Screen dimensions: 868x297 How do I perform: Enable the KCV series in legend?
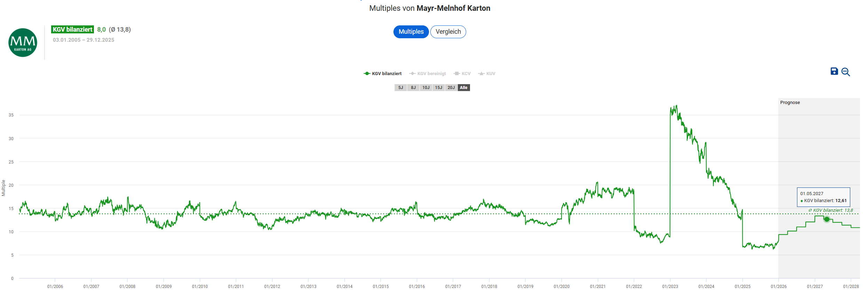tap(462, 74)
